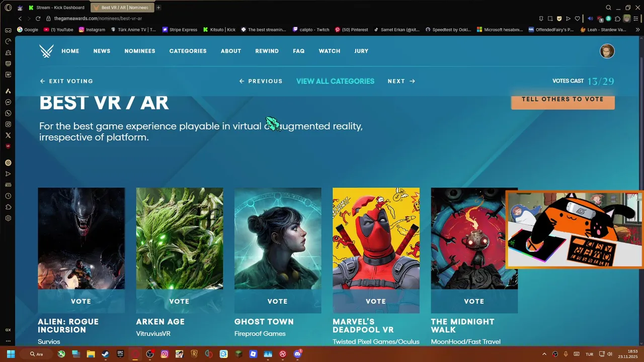
Task: Open Instagram in the Opera sidebar
Action: coord(8,124)
